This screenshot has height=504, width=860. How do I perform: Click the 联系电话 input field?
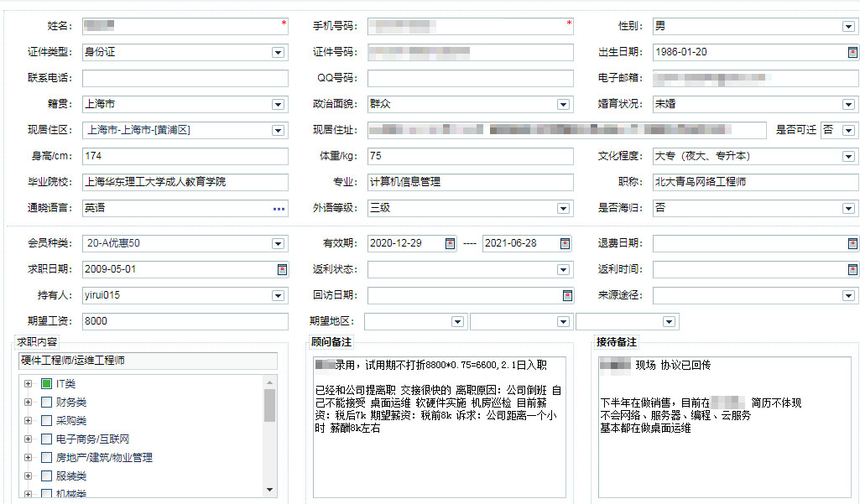185,78
